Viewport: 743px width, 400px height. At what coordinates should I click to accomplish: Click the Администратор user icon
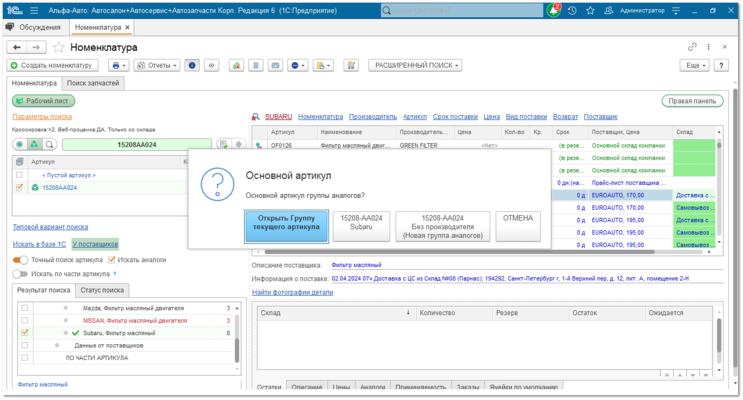[609, 10]
